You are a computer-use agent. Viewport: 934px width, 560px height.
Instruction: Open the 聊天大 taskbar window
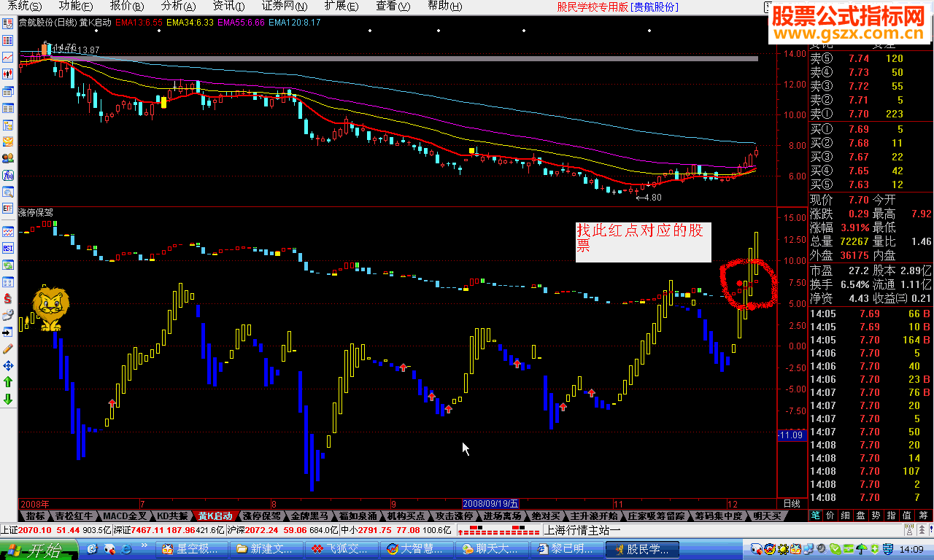492,548
